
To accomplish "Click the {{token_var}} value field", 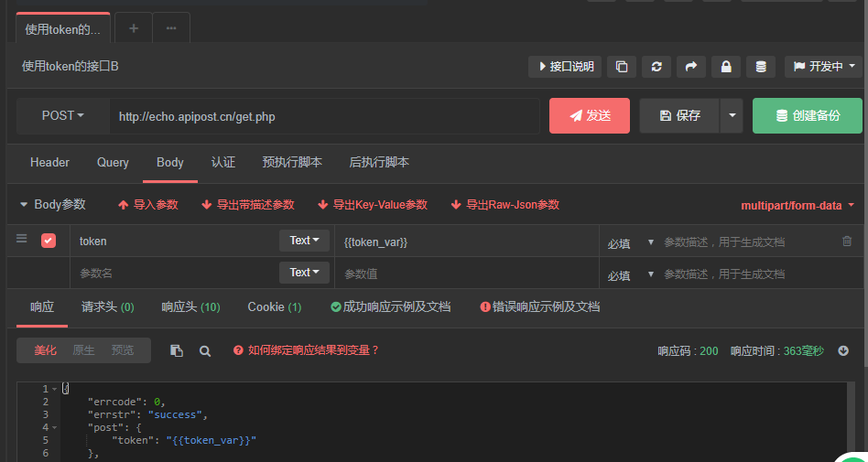I will click(467, 242).
